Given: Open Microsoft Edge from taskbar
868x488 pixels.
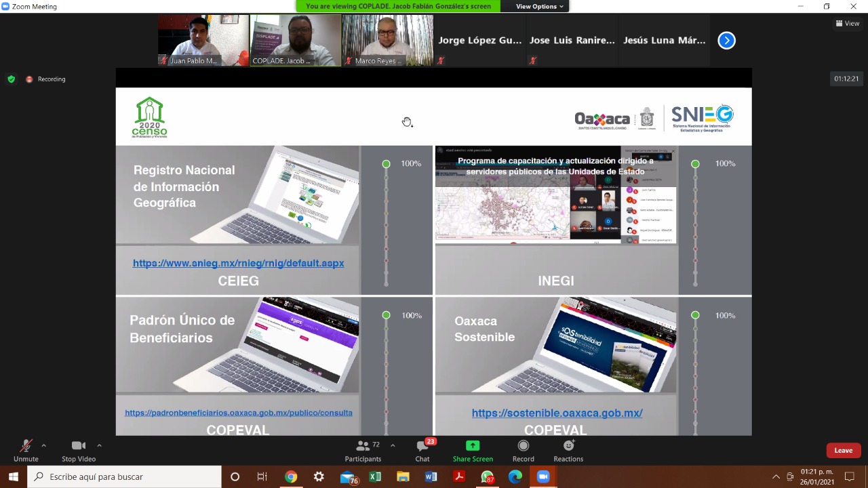Looking at the screenshot, I should (515, 476).
